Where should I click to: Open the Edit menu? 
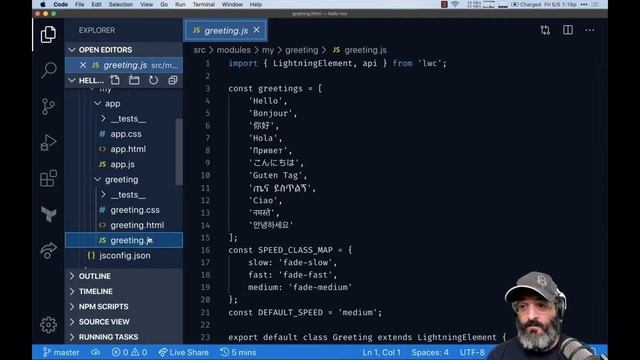[96, 4]
